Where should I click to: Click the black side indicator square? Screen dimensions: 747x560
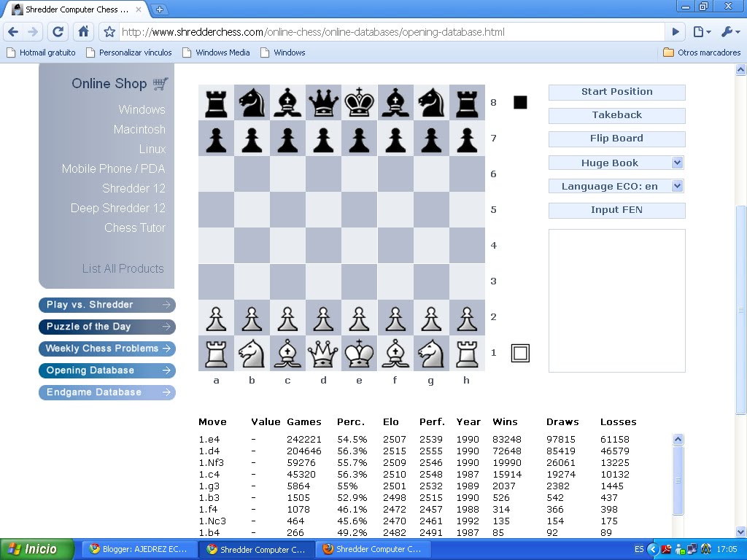click(x=520, y=102)
